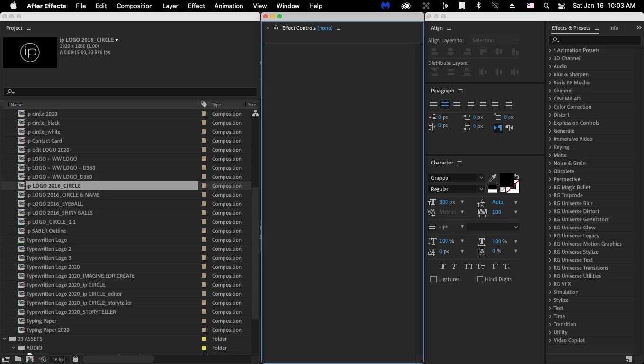This screenshot has height=364, width=644.
Task: Center align paragraph text
Action: [445, 104]
